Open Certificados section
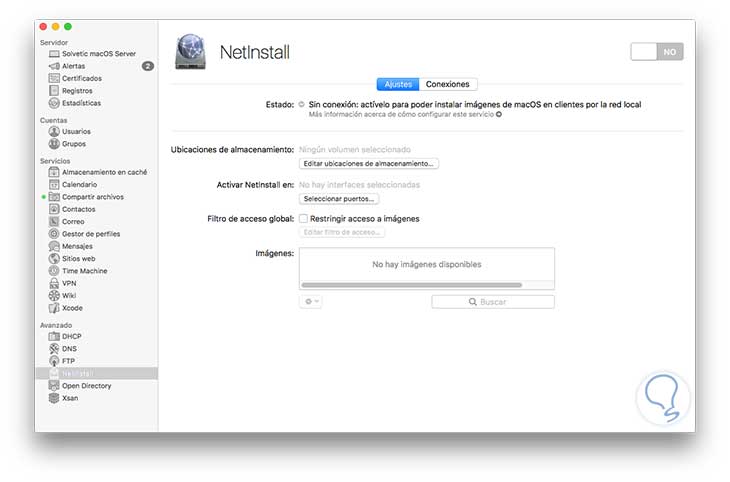 coord(75,78)
